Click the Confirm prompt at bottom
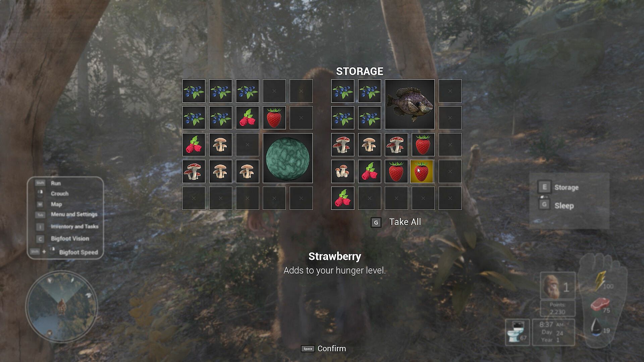Image resolution: width=644 pixels, height=362 pixels. [323, 349]
